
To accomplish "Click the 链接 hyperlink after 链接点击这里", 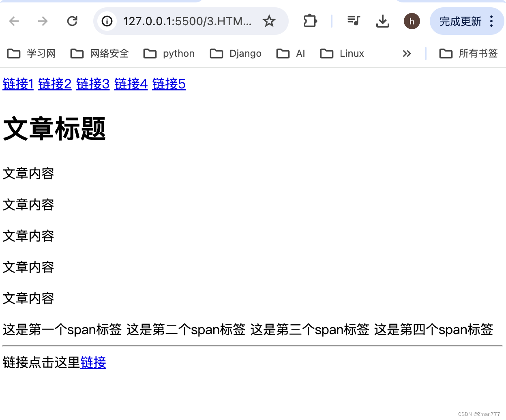I will tap(93, 363).
